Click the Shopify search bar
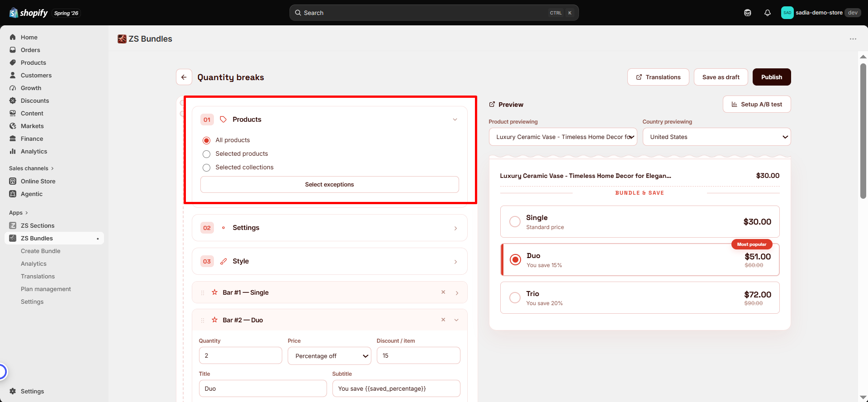The width and height of the screenshot is (868, 402). (434, 13)
